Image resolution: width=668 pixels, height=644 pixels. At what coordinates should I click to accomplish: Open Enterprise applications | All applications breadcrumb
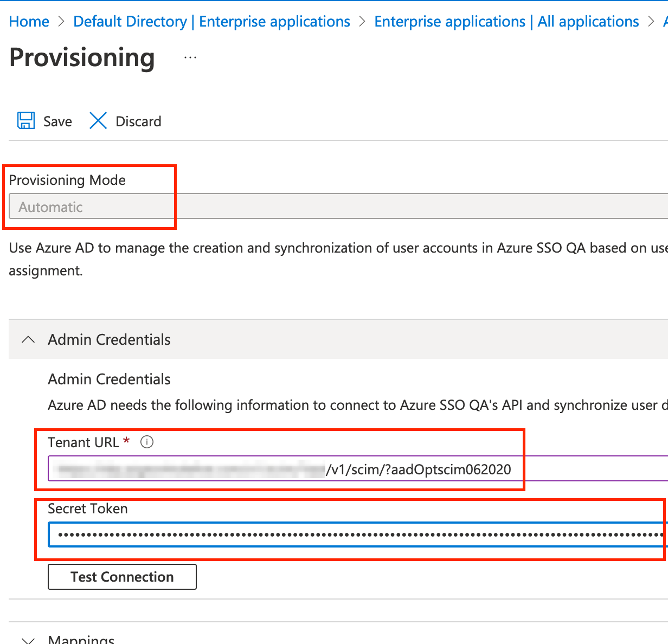click(x=506, y=22)
